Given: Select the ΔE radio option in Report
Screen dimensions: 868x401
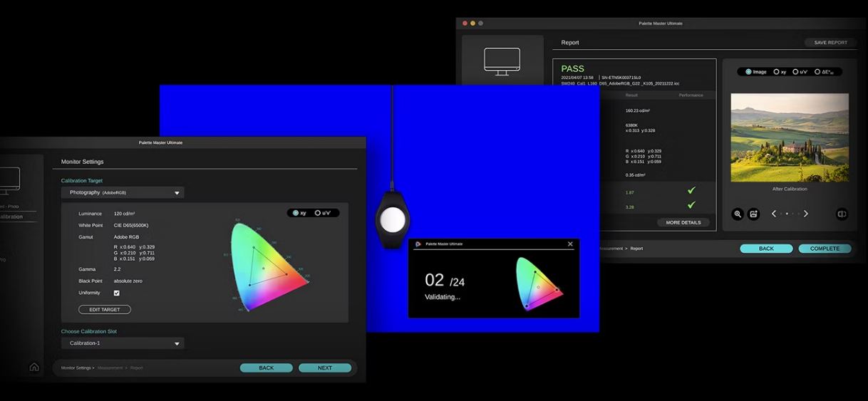Looking at the screenshot, I should pos(817,72).
